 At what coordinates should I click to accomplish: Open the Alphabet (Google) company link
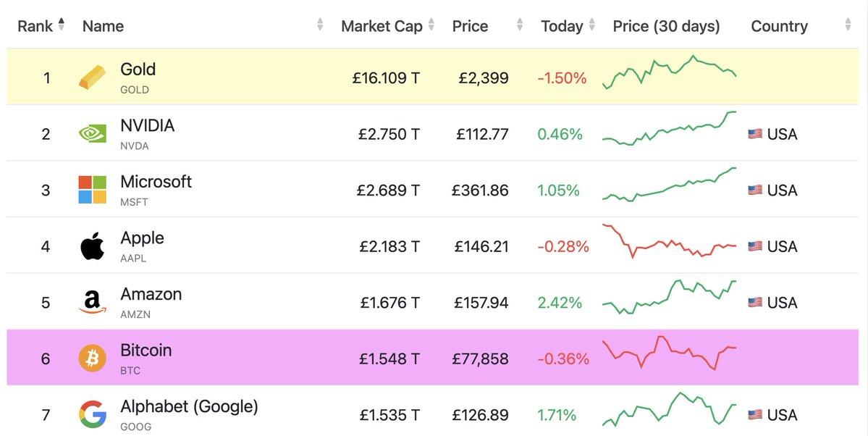tap(189, 406)
